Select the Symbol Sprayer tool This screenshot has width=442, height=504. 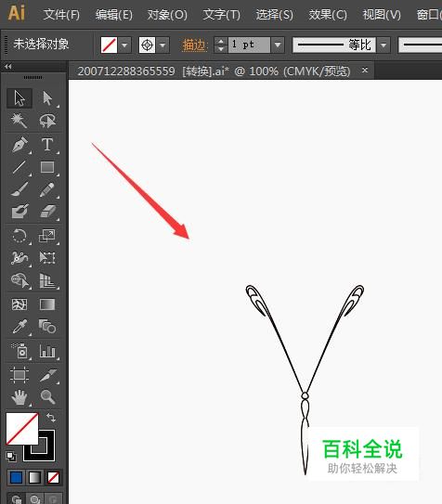pos(19,351)
